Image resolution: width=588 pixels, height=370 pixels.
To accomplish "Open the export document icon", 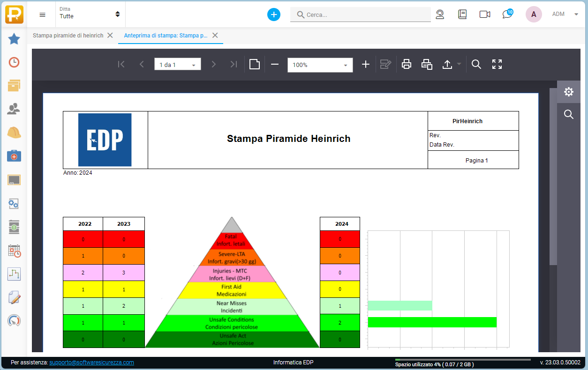I will pyautogui.click(x=447, y=65).
